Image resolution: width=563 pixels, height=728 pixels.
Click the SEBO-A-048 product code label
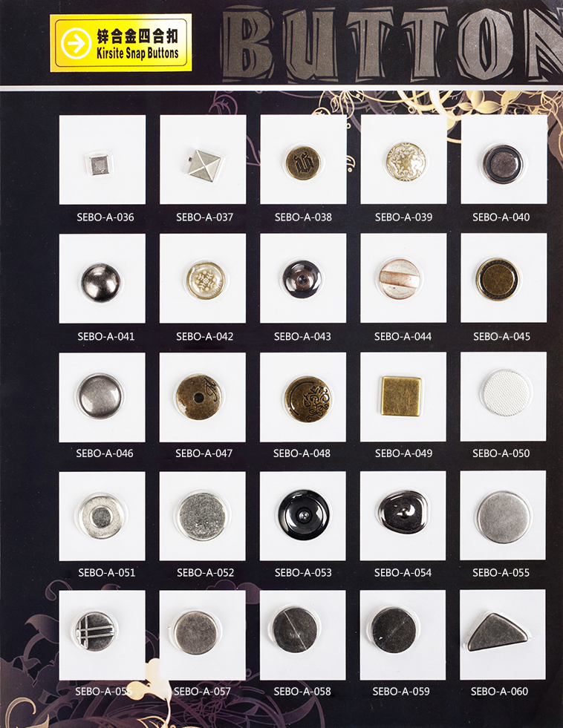302,453
